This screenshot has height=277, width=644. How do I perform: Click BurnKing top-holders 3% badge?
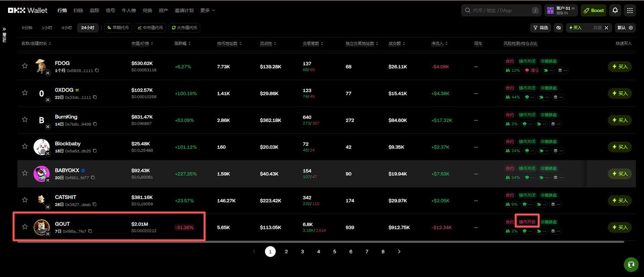(x=512, y=124)
